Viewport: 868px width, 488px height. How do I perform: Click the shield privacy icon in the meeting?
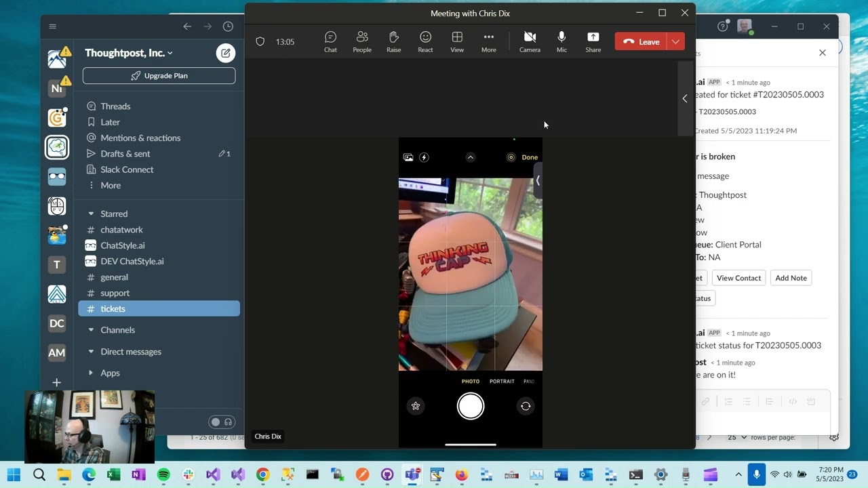point(260,41)
